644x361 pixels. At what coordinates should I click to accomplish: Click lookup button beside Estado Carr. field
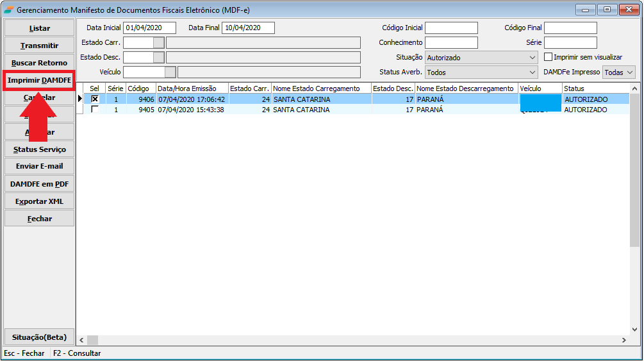pos(159,43)
